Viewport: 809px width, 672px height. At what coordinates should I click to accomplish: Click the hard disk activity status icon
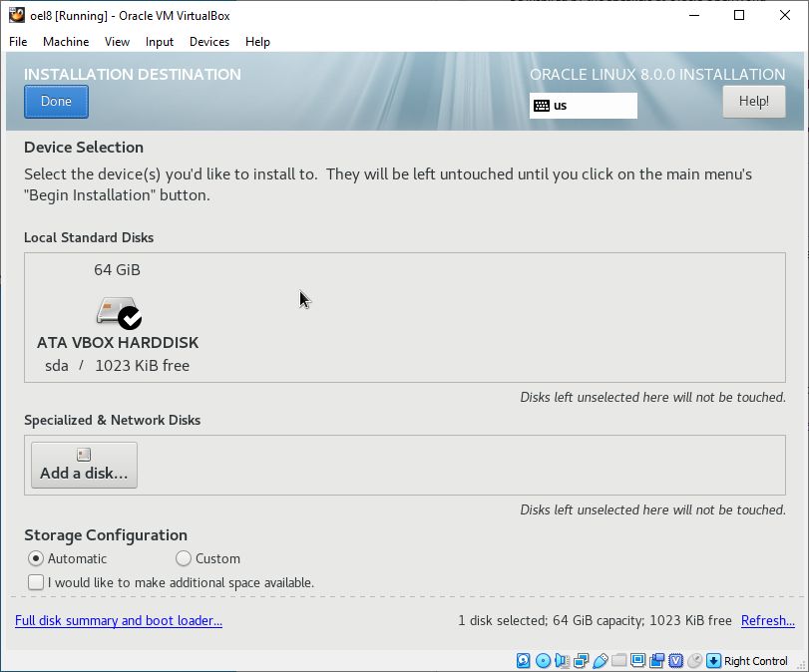(x=523, y=661)
